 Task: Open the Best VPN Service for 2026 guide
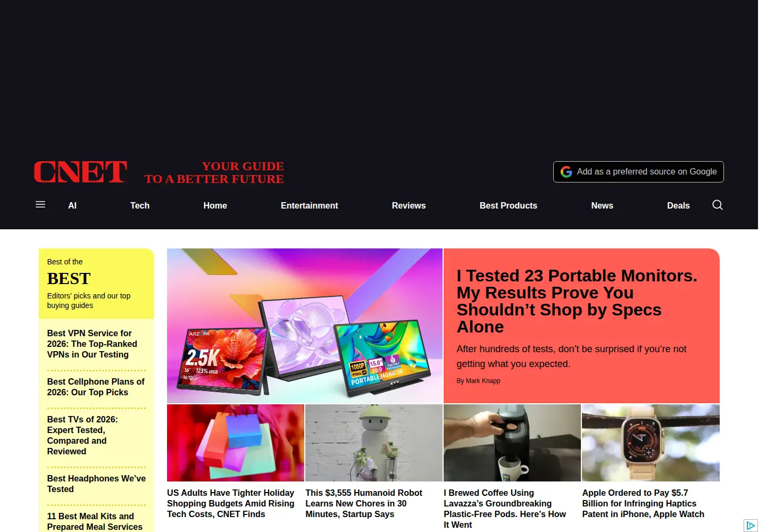92,344
